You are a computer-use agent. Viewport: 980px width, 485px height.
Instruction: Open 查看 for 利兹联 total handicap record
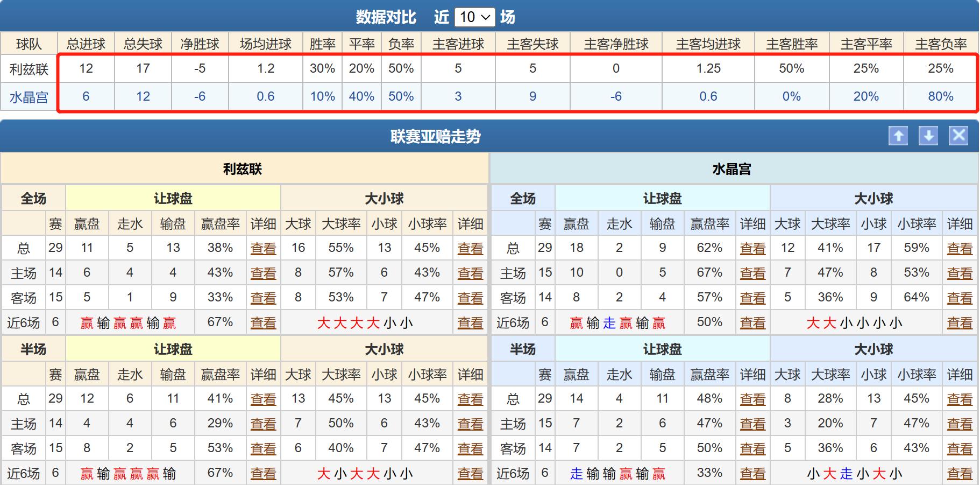tap(264, 248)
